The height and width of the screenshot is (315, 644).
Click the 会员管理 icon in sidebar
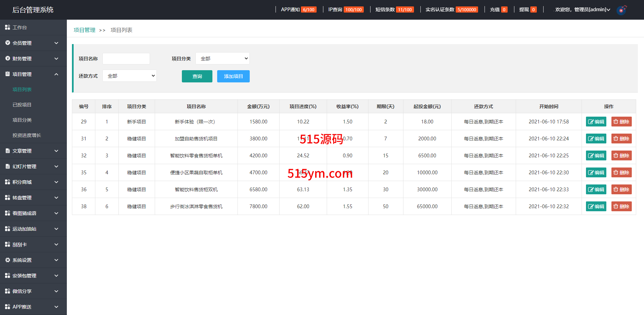pos(7,43)
